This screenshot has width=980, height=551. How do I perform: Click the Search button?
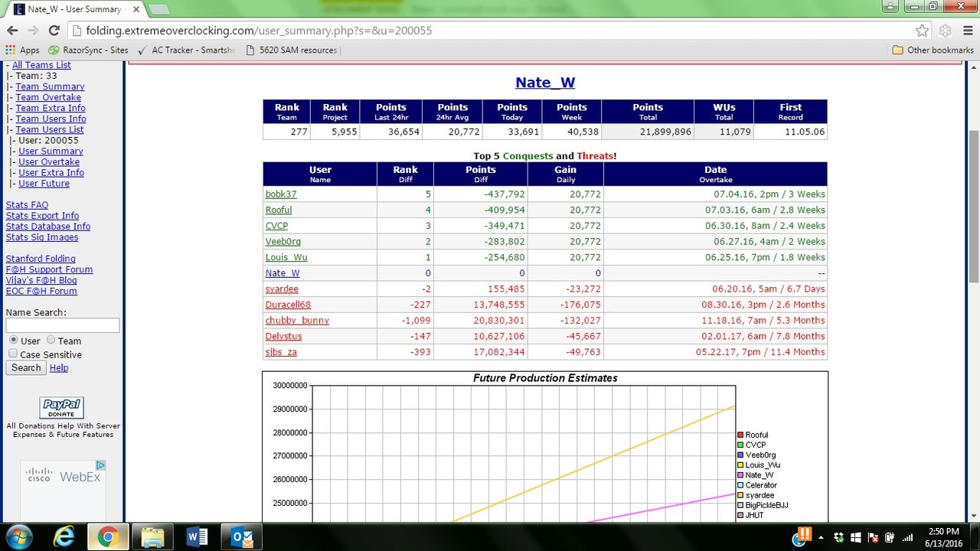[x=26, y=368]
